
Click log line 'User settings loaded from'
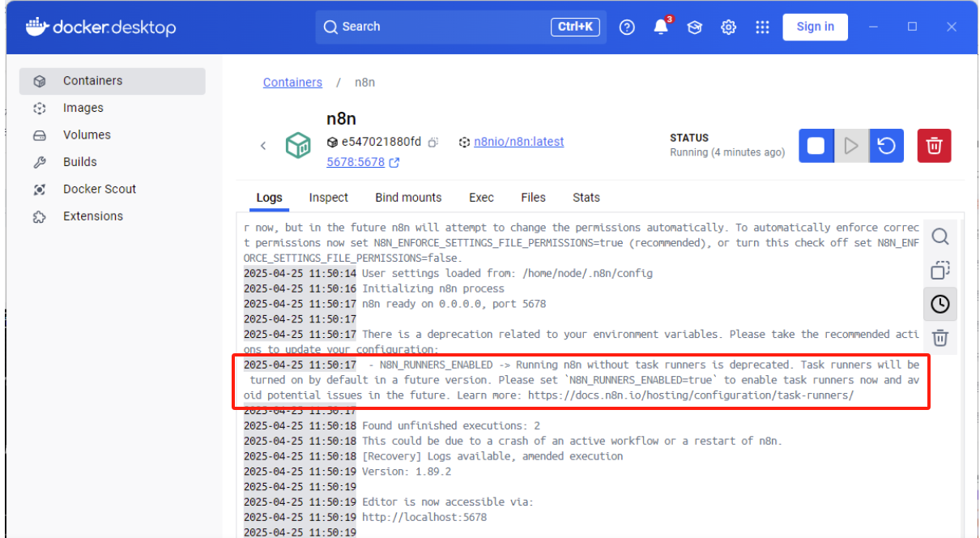[x=507, y=273]
